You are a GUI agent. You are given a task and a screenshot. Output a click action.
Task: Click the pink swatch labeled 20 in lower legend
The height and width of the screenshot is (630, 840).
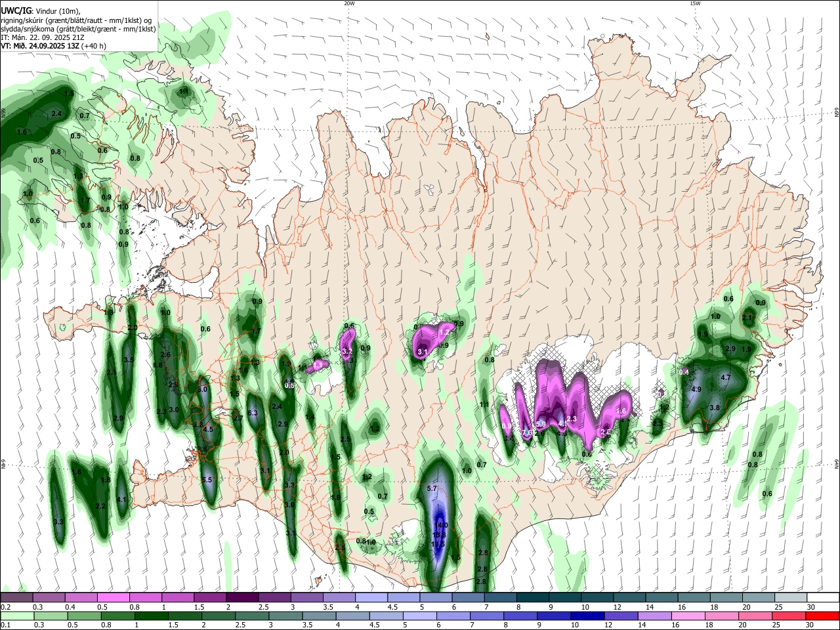[x=755, y=616]
